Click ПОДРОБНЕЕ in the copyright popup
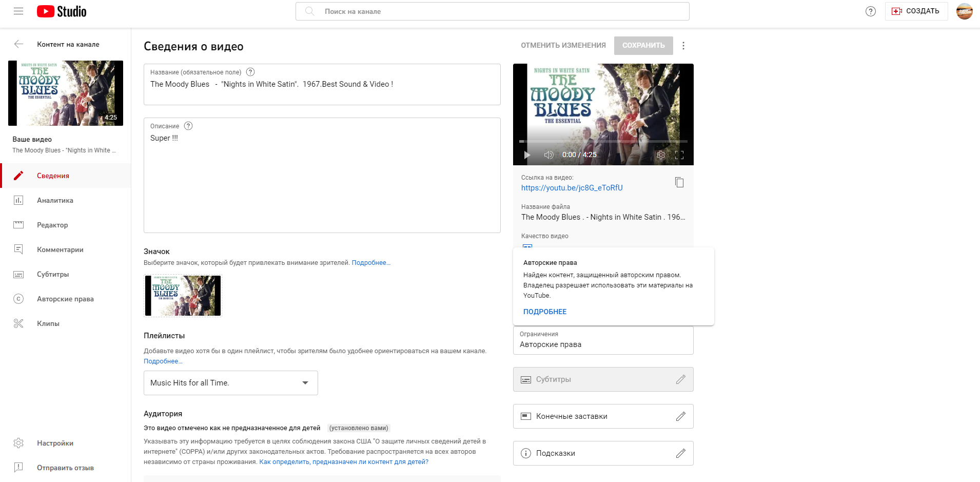Viewport: 980px width, 482px height. tap(545, 312)
